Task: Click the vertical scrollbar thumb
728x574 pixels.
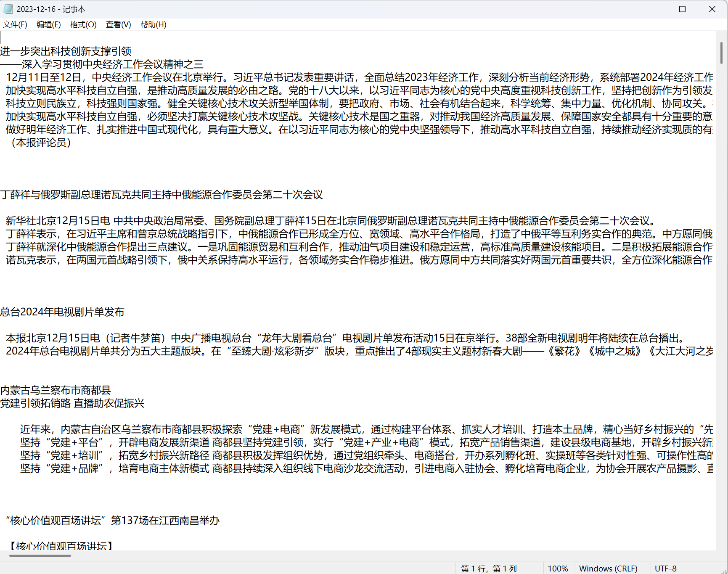Action: [721, 53]
